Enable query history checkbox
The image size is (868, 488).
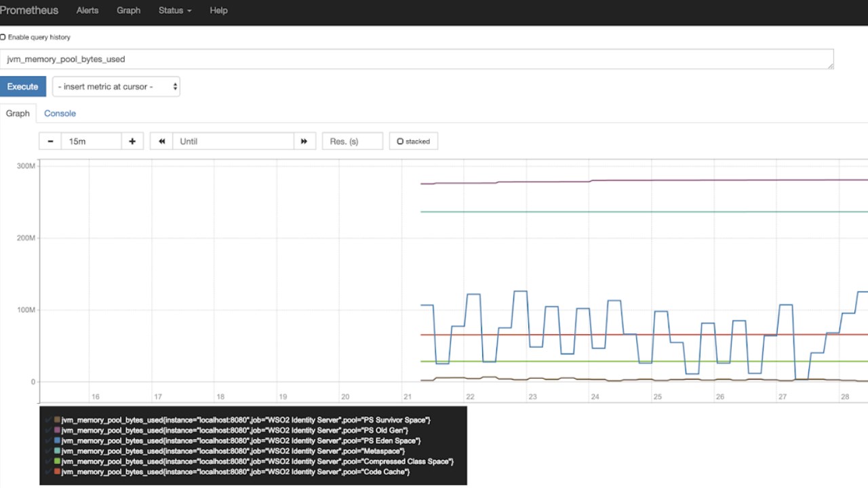click(x=3, y=37)
